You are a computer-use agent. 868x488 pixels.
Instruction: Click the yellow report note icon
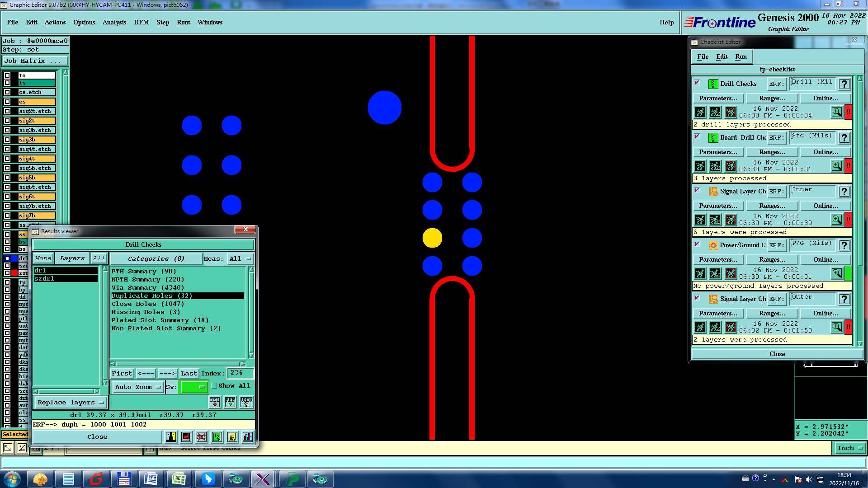232,437
